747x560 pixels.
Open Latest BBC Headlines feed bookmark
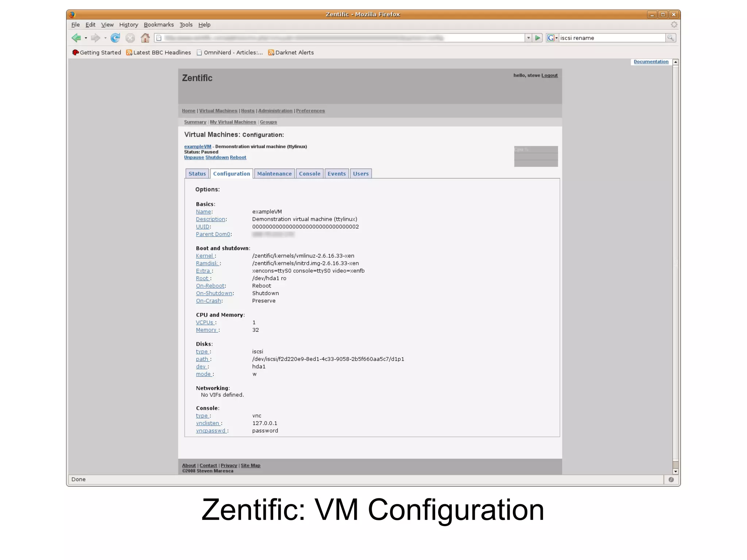(158, 52)
